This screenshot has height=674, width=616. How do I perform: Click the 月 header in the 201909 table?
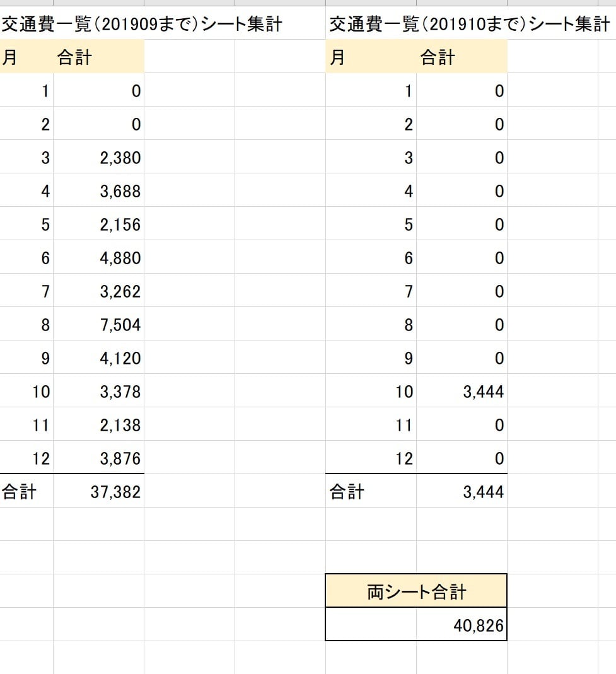click(26, 56)
